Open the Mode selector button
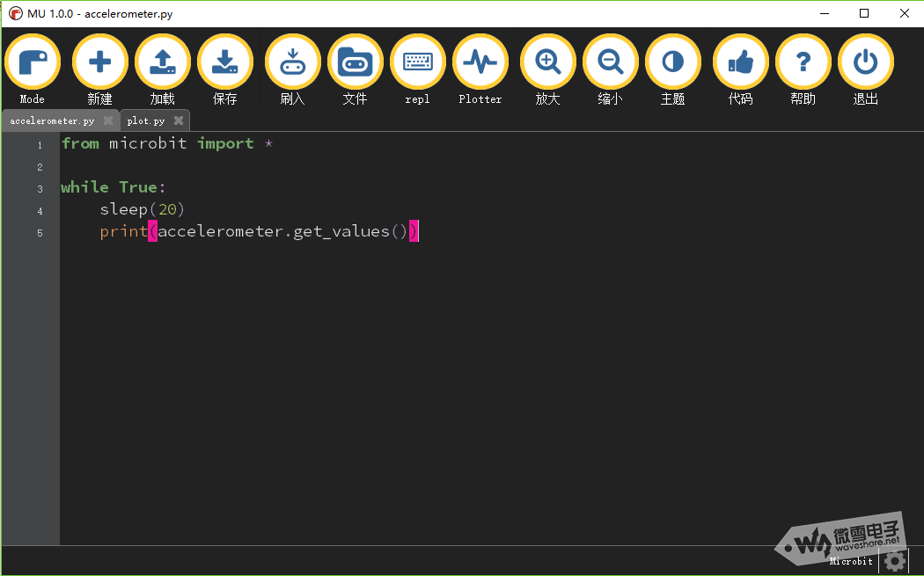Image resolution: width=924 pixels, height=576 pixels. 33,62
